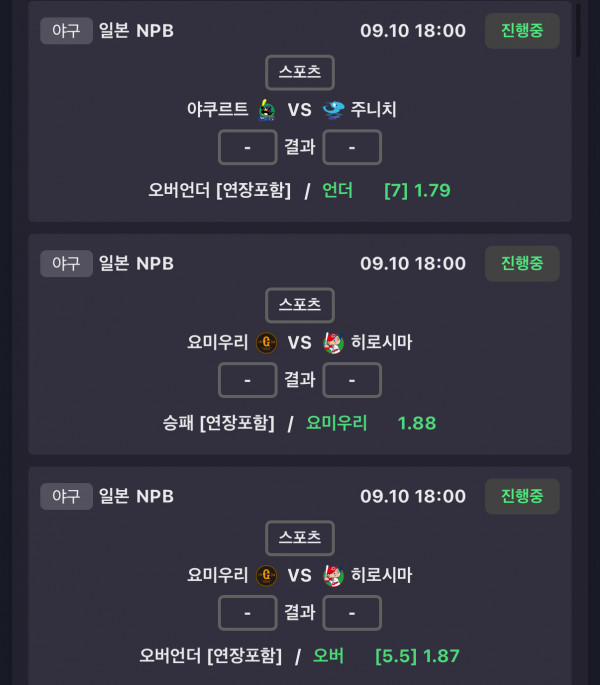Viewport: 600px width, 685px height.
Task: Select the 언더 [7] 1.79 pick
Action: click(386, 190)
